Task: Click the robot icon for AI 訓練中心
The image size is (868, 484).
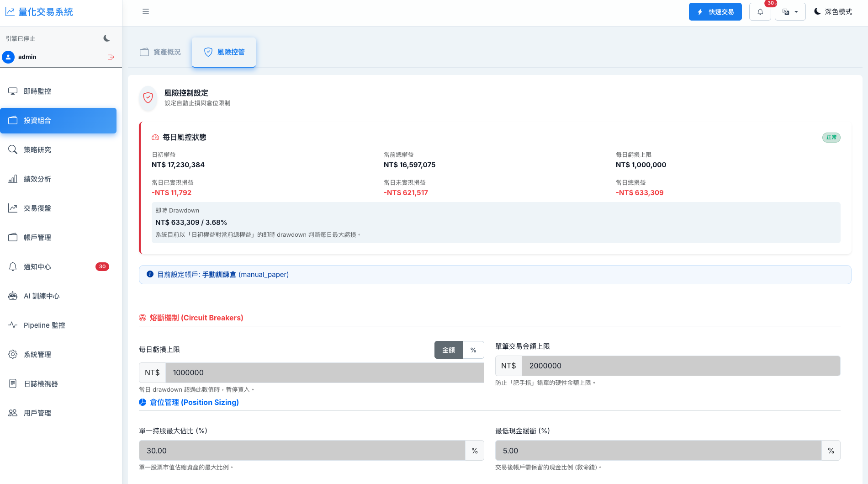Action: point(13,296)
